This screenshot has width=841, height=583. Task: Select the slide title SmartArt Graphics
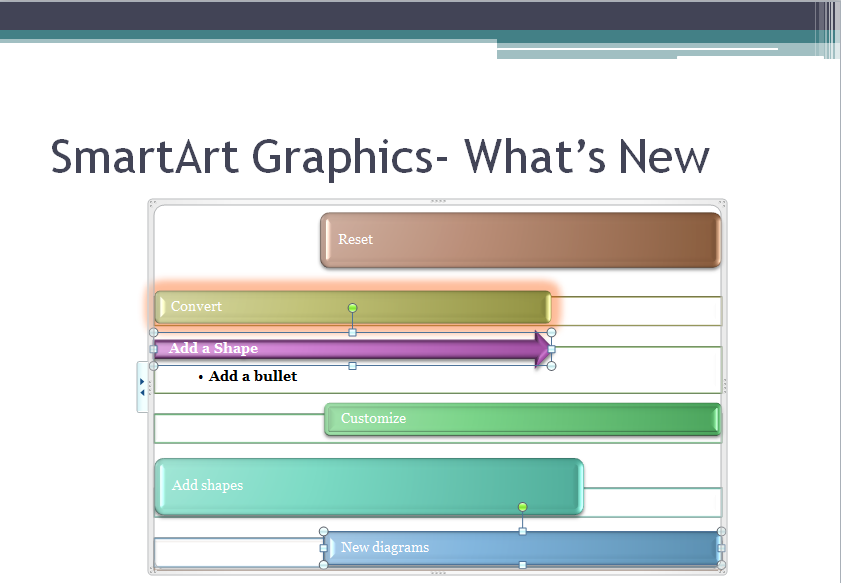(x=379, y=157)
